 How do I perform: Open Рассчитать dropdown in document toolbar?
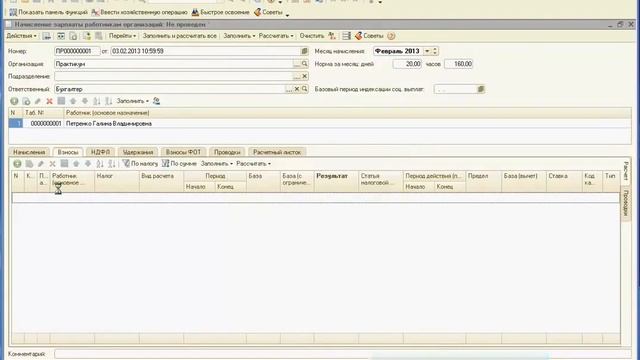(x=276, y=36)
